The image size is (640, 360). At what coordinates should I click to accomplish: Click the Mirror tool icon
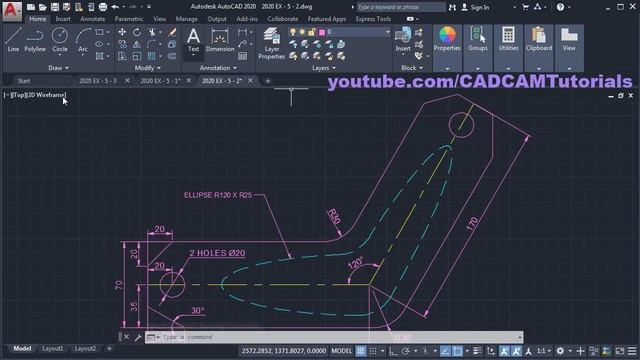click(x=137, y=44)
